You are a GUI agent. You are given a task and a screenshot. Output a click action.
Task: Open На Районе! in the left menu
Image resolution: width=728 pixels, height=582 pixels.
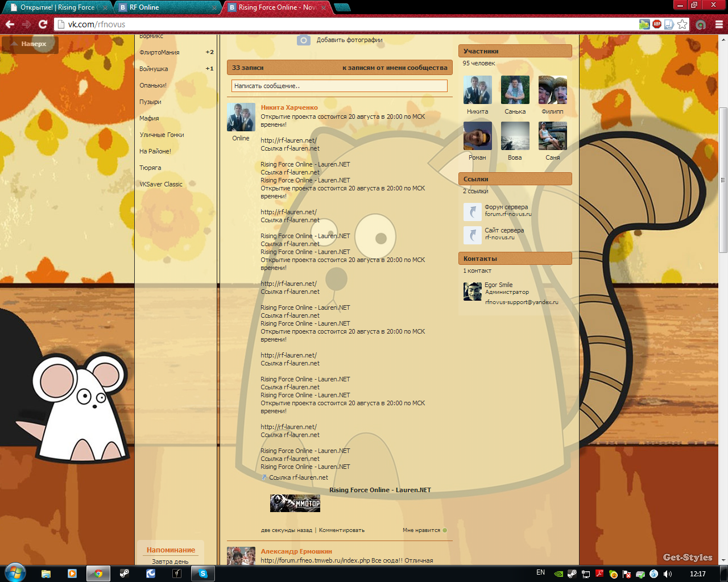[155, 151]
